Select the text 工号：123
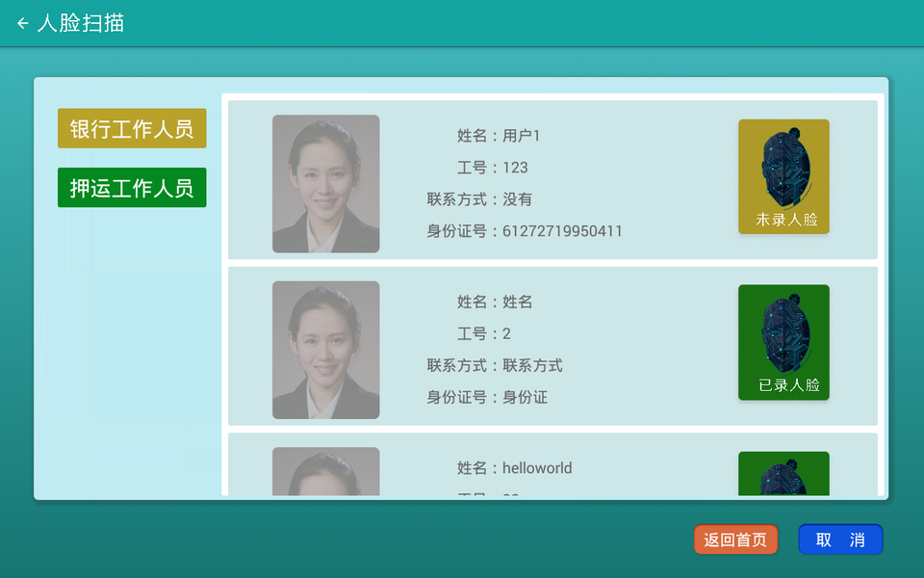 [493, 168]
